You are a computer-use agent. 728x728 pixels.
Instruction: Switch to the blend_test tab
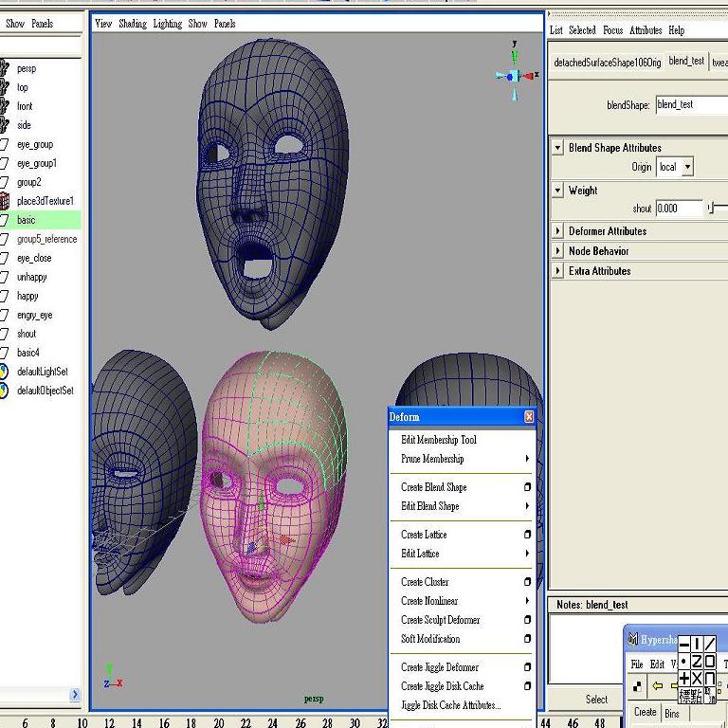pos(686,61)
